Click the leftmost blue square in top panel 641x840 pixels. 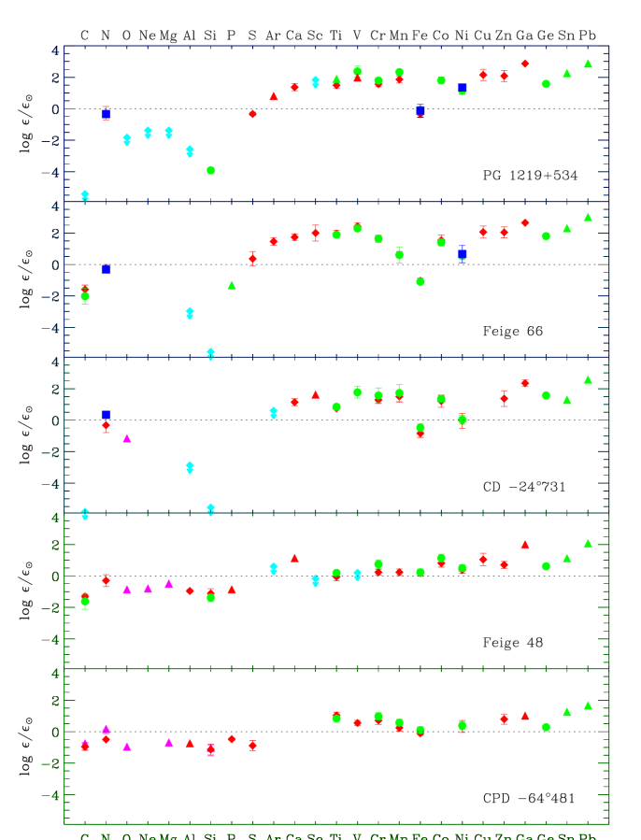click(106, 114)
